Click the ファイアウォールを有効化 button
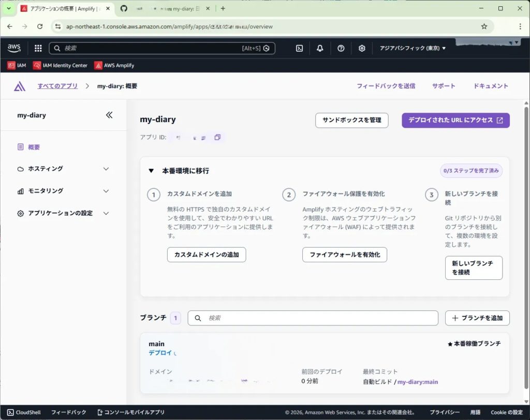Image resolution: width=530 pixels, height=420 pixels. coord(344,254)
